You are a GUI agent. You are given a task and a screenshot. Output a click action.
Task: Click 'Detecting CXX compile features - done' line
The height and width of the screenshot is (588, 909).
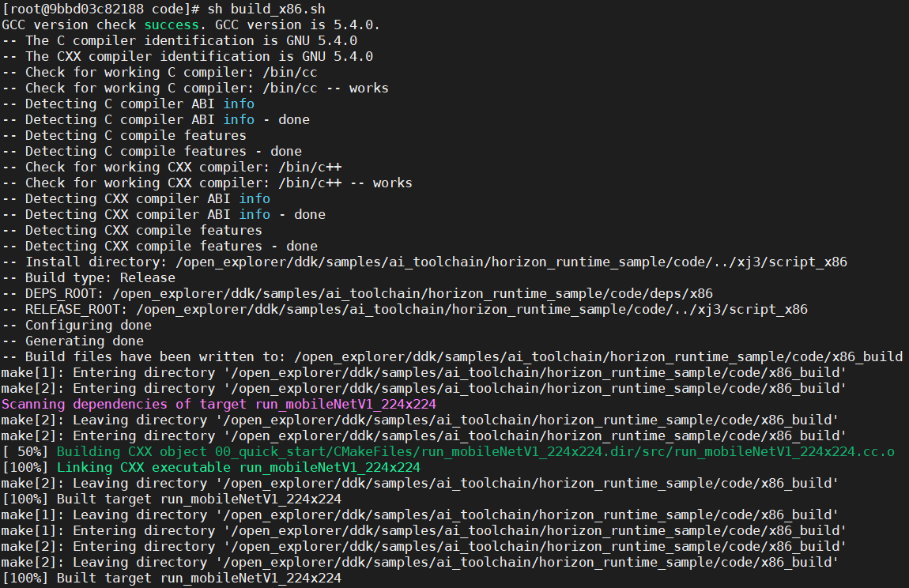pyautogui.click(x=160, y=246)
